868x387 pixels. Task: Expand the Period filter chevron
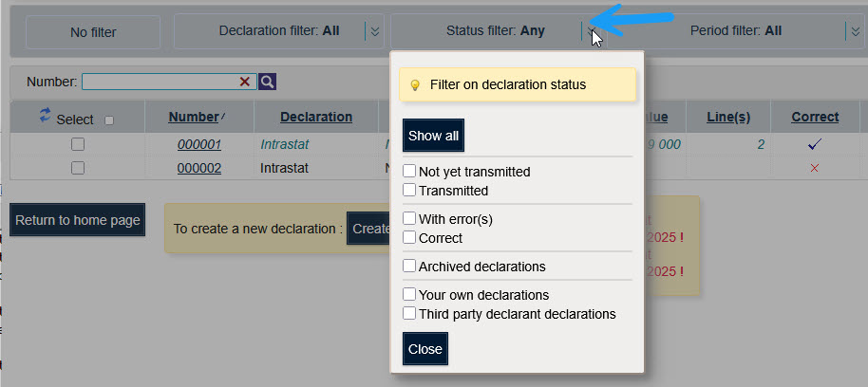pos(854,31)
